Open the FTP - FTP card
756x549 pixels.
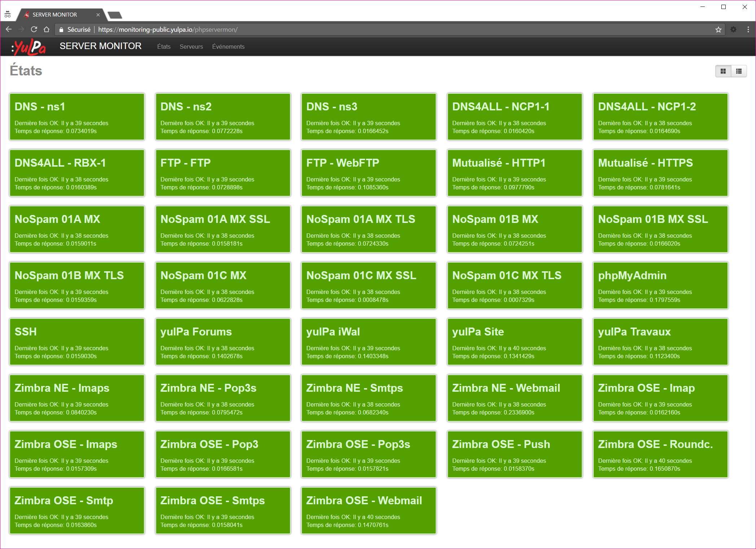[x=223, y=173]
